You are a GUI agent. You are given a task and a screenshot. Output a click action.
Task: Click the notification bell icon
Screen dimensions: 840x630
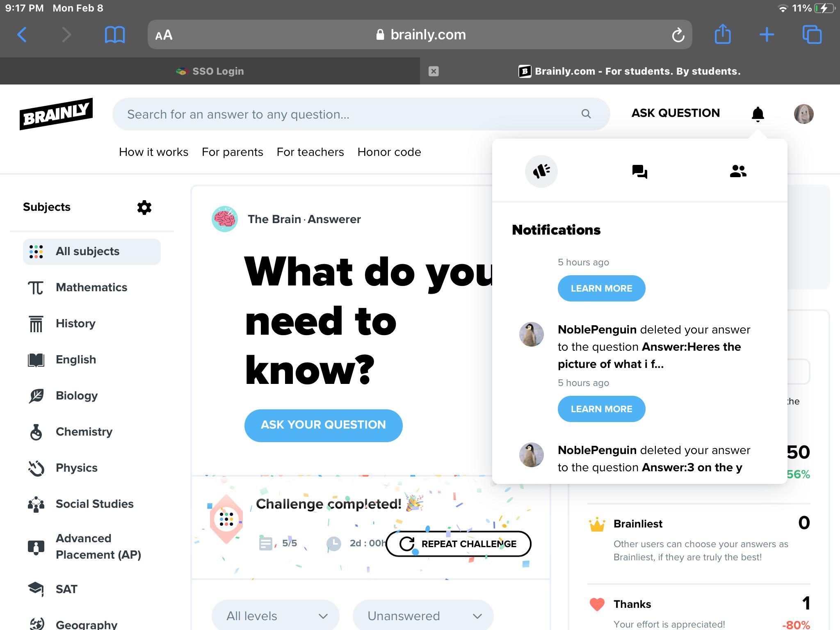point(758,114)
